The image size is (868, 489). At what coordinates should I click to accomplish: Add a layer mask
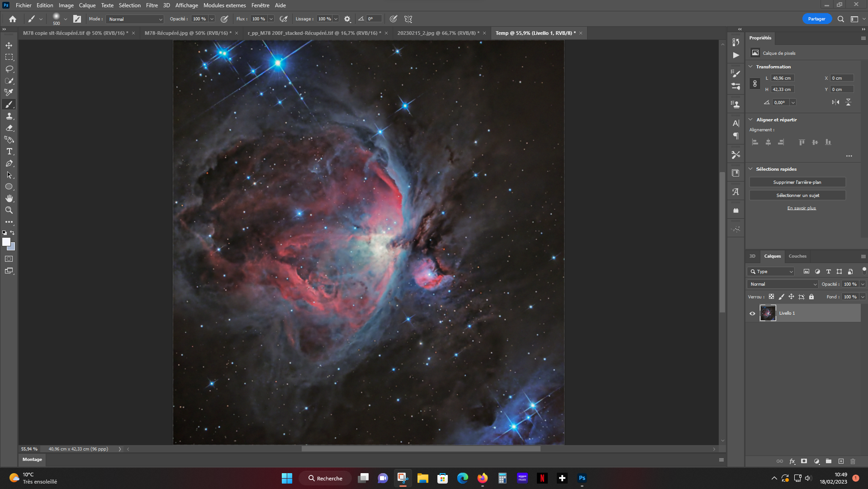coord(804,461)
